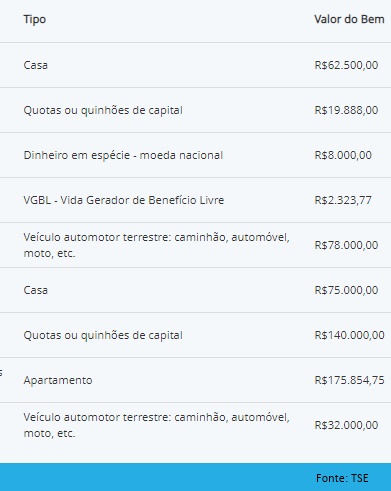The height and width of the screenshot is (491, 391).
Task: Select the first Veículo automotor terrestre row
Action: (195, 245)
